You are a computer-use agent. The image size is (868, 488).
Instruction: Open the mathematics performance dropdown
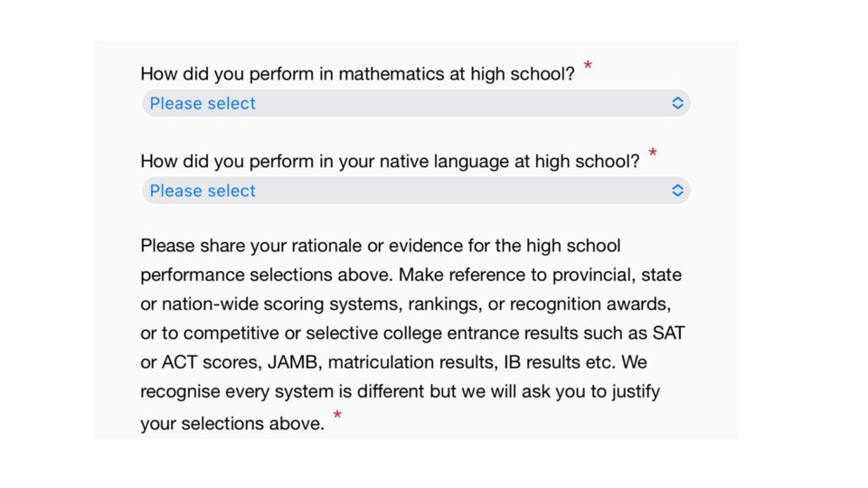[x=416, y=103]
